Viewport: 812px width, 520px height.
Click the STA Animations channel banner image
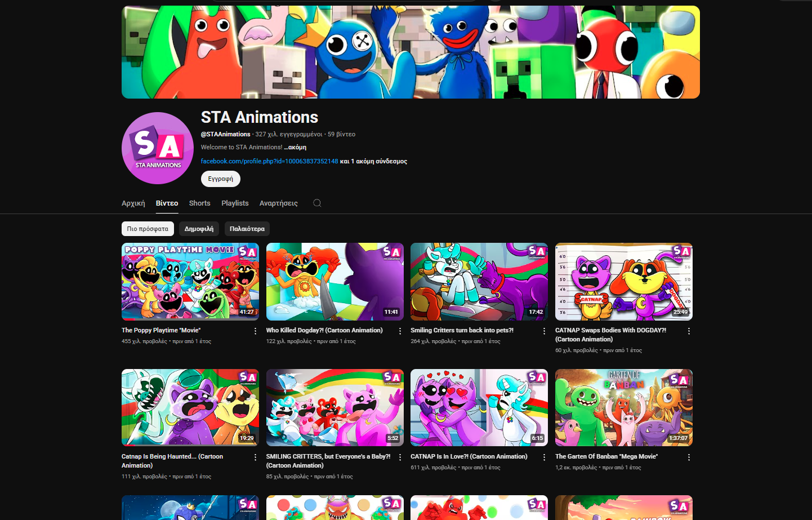click(411, 52)
